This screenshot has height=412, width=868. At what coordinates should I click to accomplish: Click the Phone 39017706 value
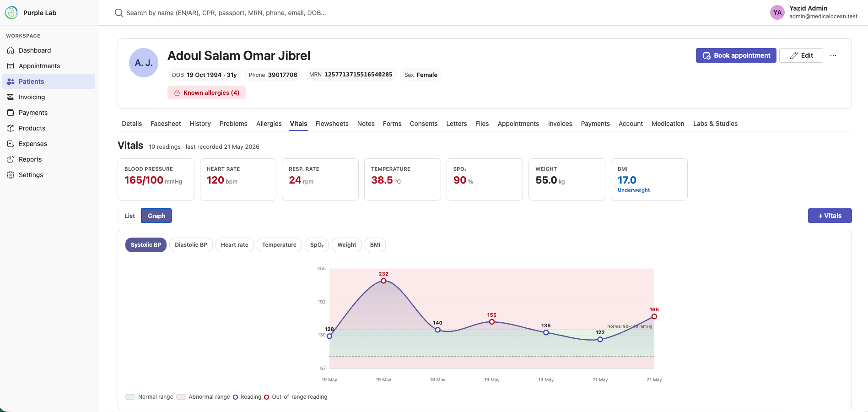(282, 75)
